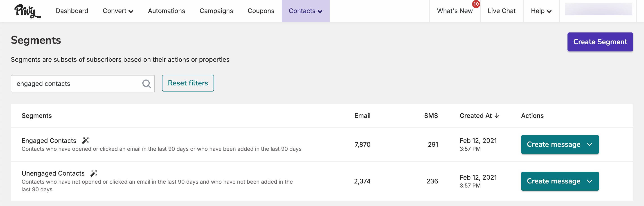Click Reset filters

pos(188,83)
